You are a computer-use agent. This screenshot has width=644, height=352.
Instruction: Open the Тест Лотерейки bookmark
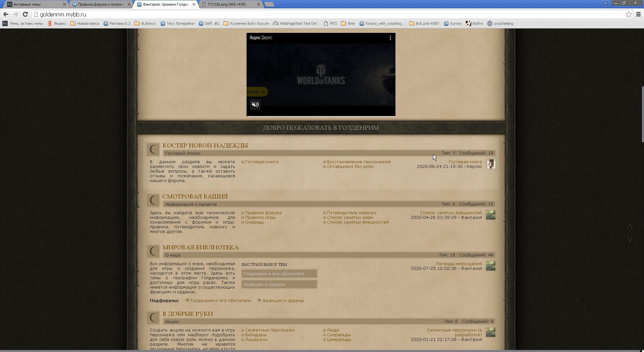tap(177, 23)
